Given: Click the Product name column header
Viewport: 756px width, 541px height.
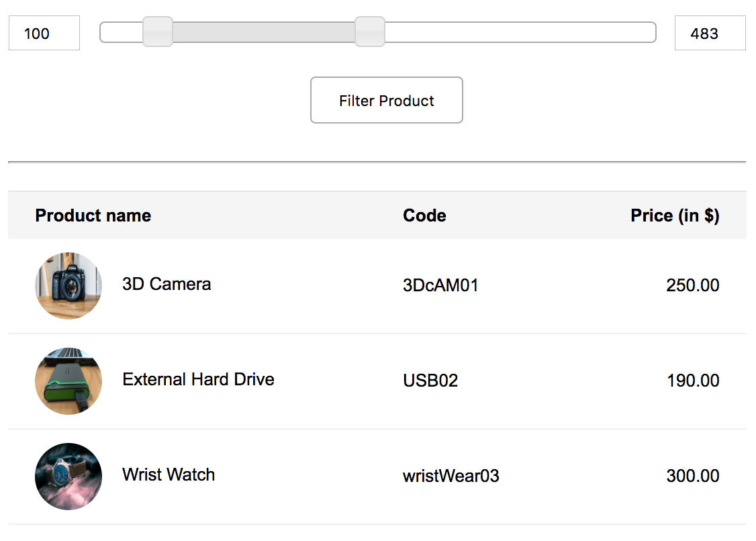Looking at the screenshot, I should [93, 215].
